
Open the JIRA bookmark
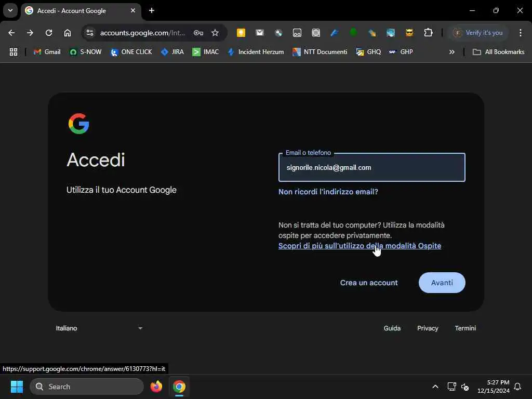click(172, 52)
